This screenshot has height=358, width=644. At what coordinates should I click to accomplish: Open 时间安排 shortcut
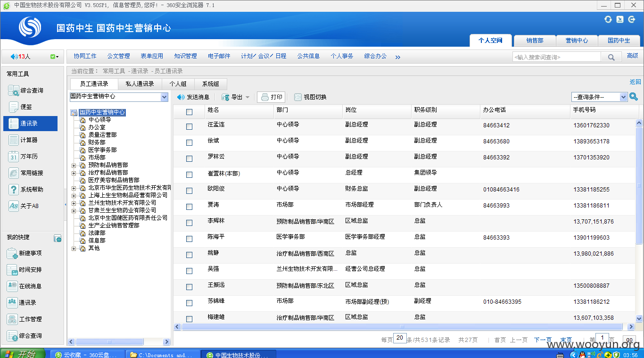coord(25,270)
